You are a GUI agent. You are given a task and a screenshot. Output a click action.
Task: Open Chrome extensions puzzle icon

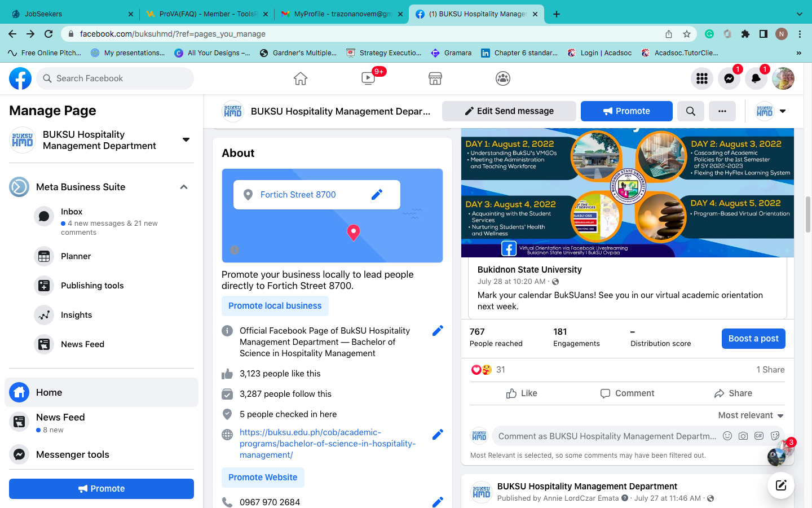coord(745,34)
